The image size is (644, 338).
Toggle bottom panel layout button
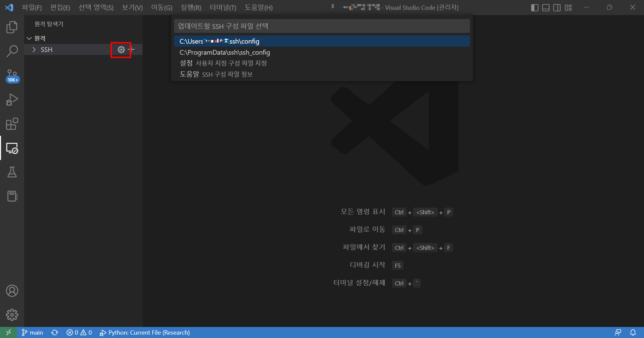pos(546,8)
